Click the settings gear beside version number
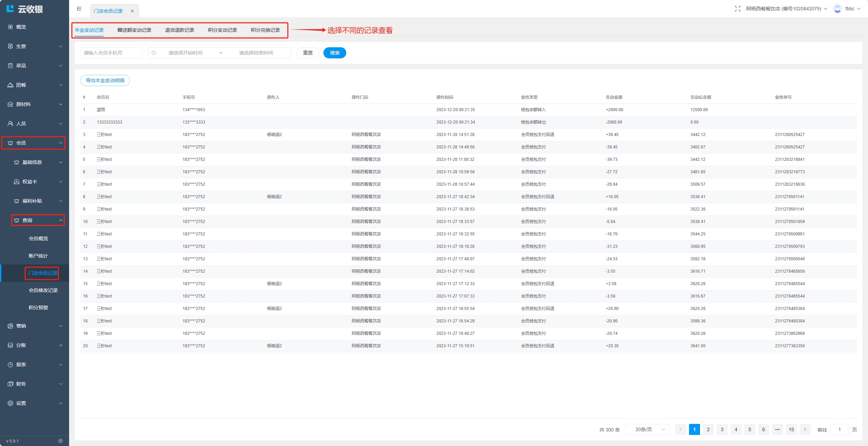The width and height of the screenshot is (868, 446). coord(60,441)
